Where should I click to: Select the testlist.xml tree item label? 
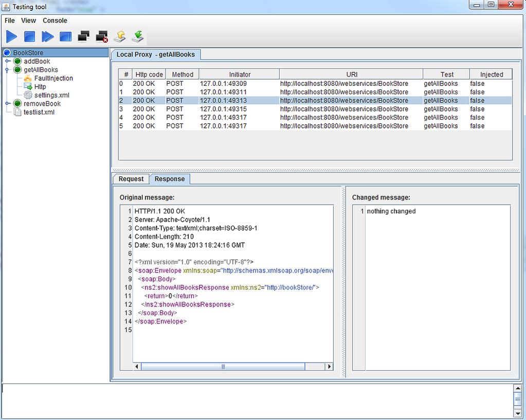click(x=39, y=112)
